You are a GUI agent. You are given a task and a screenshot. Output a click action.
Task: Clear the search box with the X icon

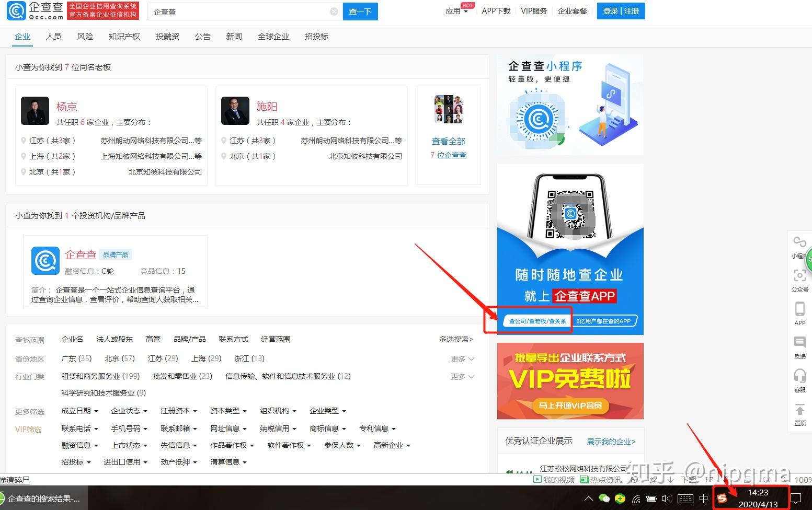334,11
